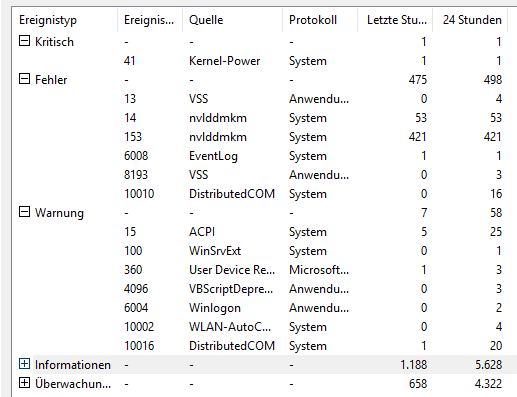517x397 pixels.
Task: Select VSS source in event 8193 row
Action: [x=198, y=175]
